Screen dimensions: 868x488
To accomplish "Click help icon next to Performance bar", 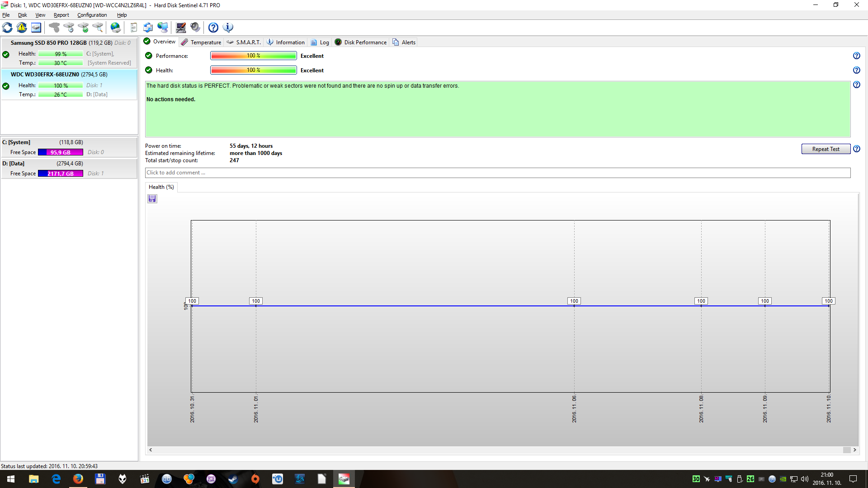I will pos(856,56).
